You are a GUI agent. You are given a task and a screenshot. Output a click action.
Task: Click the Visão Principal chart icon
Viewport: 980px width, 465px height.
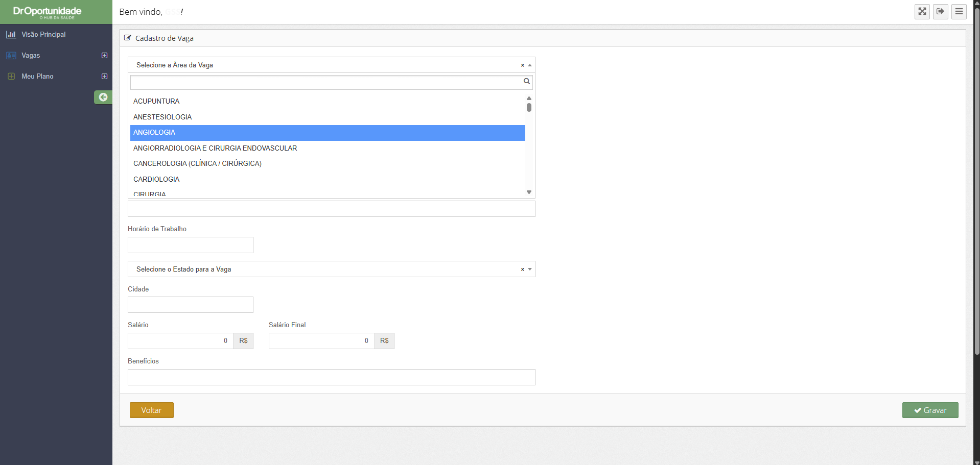(11, 35)
